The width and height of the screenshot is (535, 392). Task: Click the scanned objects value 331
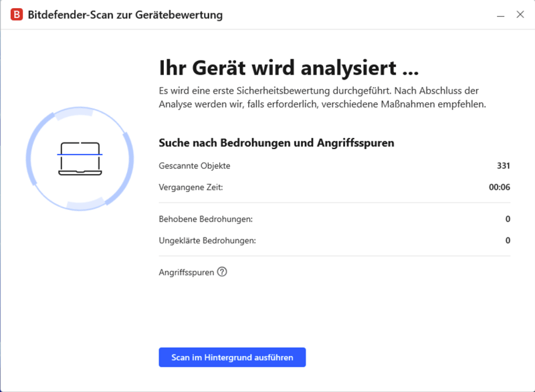(x=504, y=166)
